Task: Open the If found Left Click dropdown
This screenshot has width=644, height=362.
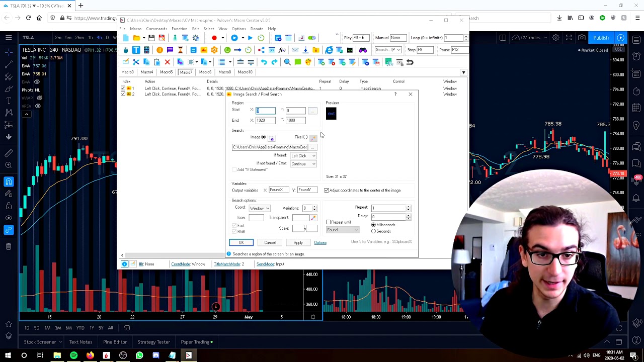Action: click(303, 156)
